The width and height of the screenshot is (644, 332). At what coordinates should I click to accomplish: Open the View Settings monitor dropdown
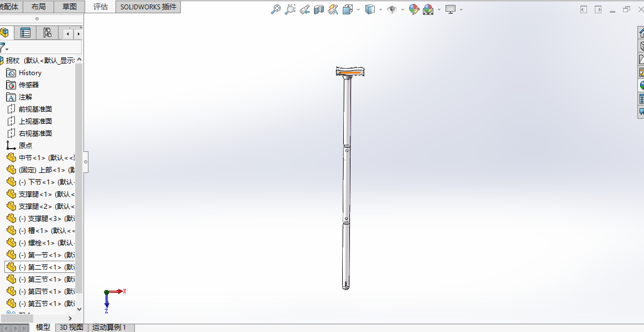[x=460, y=9]
